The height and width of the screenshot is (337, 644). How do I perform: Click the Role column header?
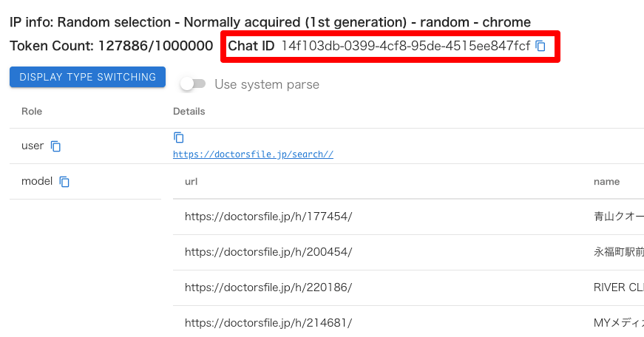(x=32, y=112)
